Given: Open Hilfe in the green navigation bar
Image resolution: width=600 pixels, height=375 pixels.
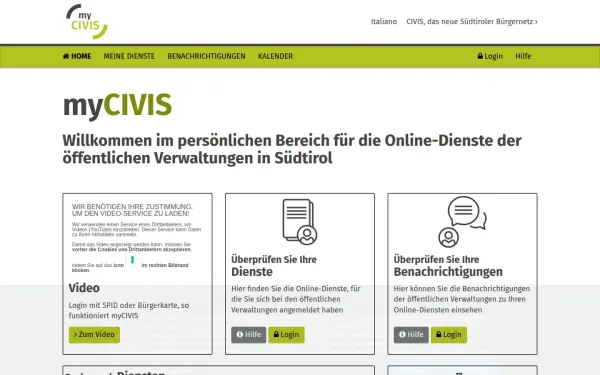Looking at the screenshot, I should tap(523, 56).
